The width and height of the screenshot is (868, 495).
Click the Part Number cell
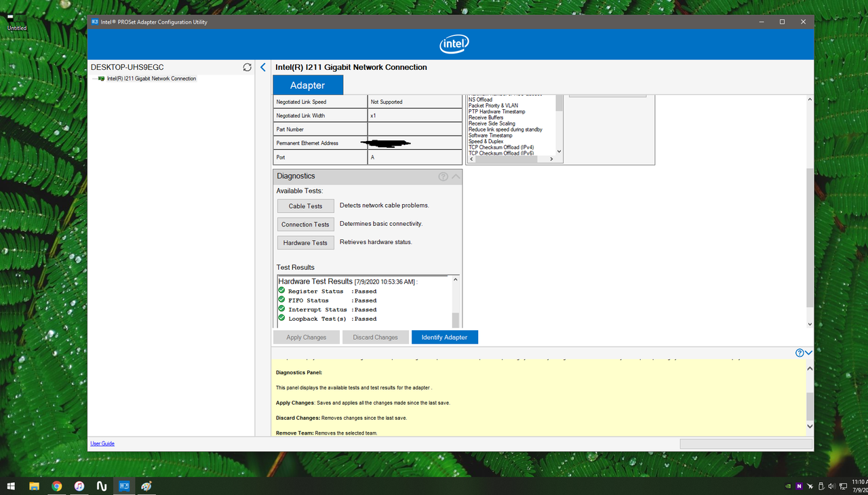pos(320,130)
